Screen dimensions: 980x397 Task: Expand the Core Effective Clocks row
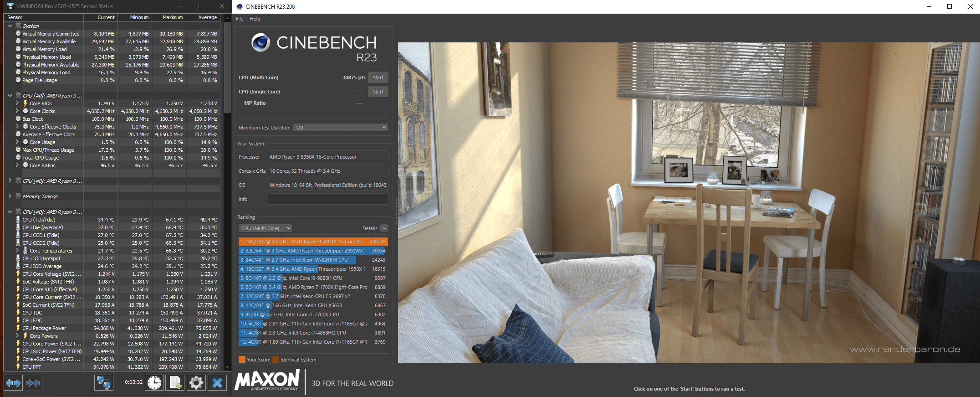[x=17, y=127]
